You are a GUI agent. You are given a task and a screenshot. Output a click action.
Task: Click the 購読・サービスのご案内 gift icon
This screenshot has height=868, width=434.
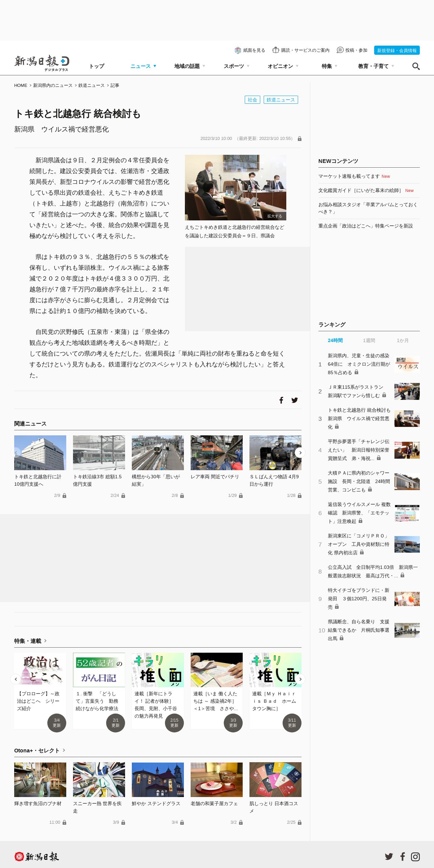276,50
